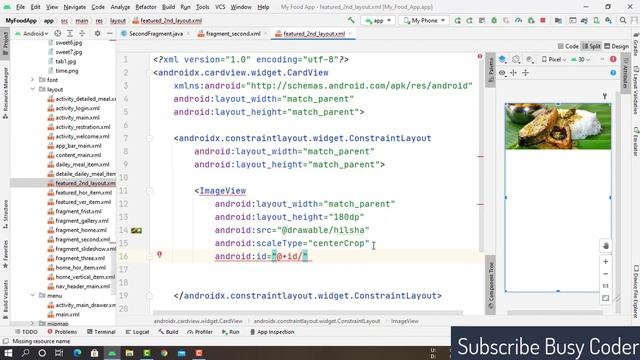Viewport: 640px width, 360px height.
Task: Toggle the Attributes side panel
Action: coord(625,73)
